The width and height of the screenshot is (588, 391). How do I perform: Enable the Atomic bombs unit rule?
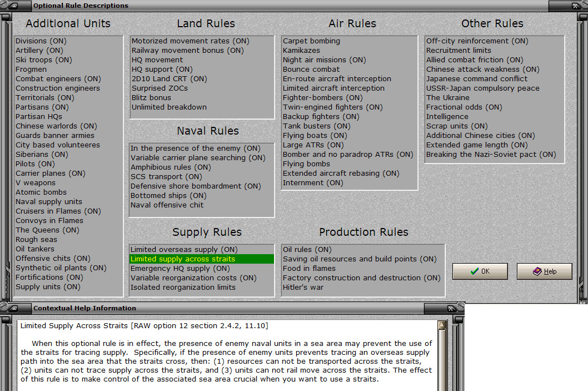pos(41,192)
